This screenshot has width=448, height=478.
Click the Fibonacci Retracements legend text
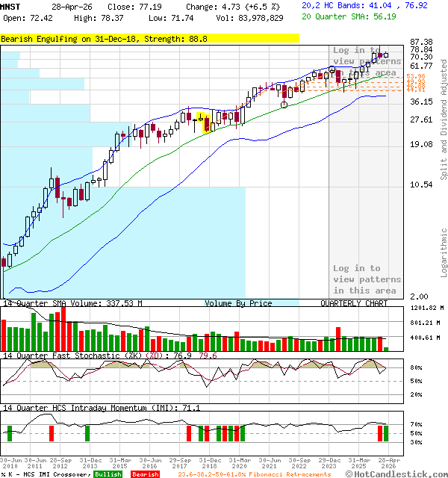coord(254,474)
